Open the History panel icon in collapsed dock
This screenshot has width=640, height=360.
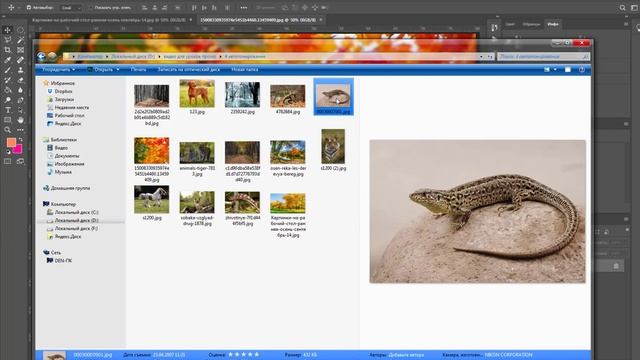495,28
